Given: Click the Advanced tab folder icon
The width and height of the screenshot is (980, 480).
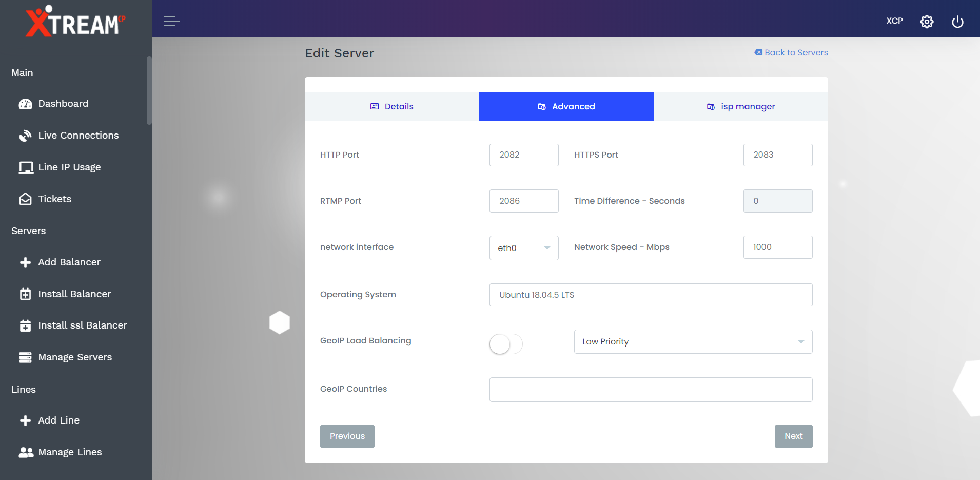Looking at the screenshot, I should (542, 107).
